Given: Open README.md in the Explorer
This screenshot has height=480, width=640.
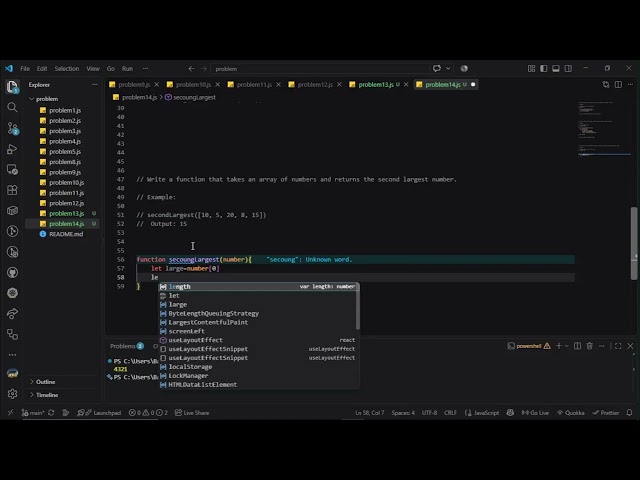Looking at the screenshot, I should click(x=65, y=234).
